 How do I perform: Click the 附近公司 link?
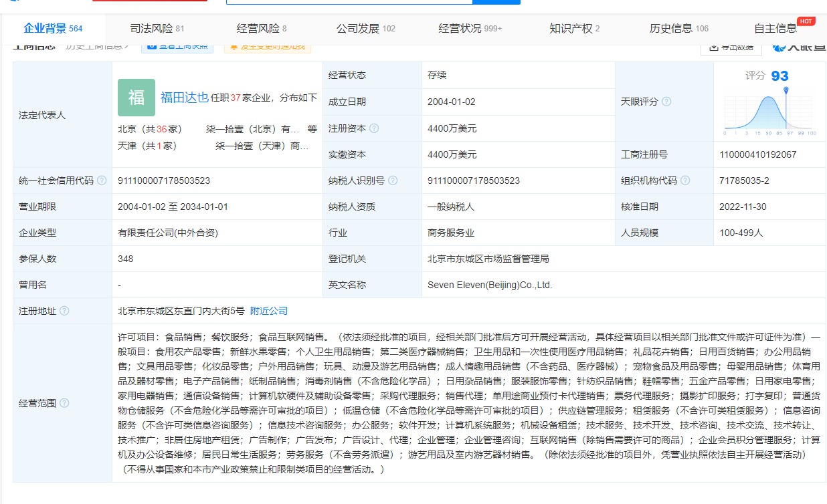[x=269, y=311]
